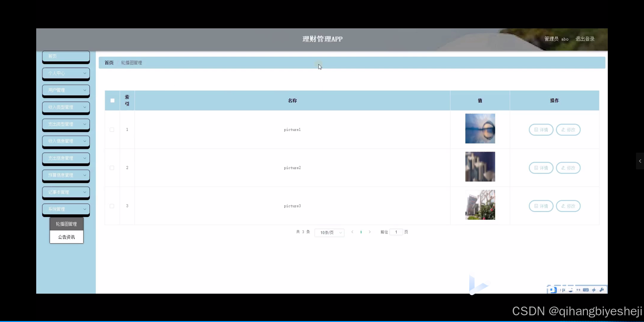Expand the 用户管理 sidebar menu

[66, 90]
